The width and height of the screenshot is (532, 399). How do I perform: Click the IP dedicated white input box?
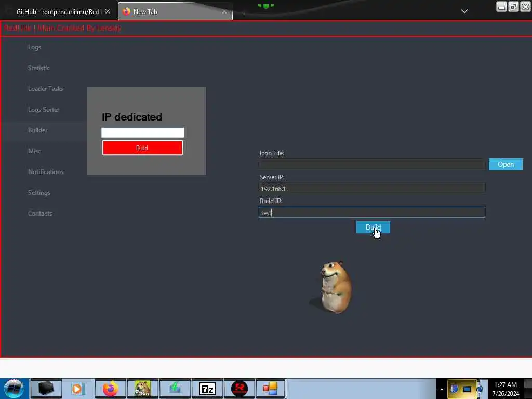click(142, 132)
